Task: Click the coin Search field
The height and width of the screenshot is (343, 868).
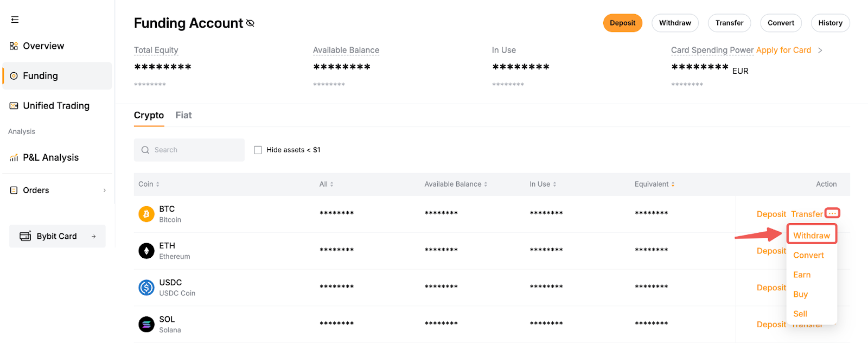Action: 189,150
